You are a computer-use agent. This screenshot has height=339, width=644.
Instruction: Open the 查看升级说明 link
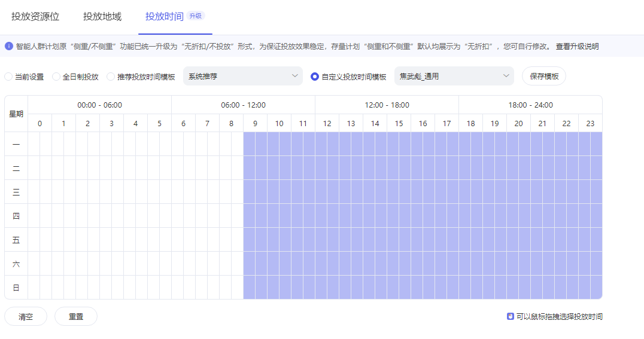pos(577,46)
